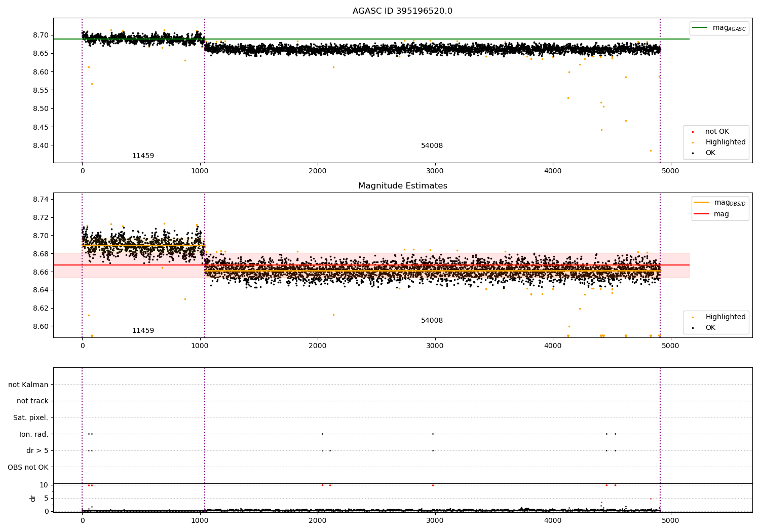
Task: Click x-tick 5000 under the top plot
Action: point(671,171)
